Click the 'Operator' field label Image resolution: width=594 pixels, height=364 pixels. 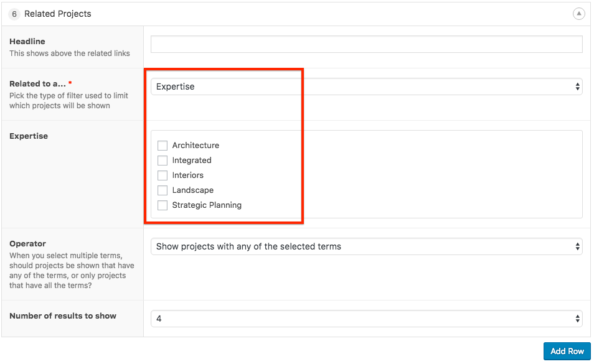tap(28, 244)
